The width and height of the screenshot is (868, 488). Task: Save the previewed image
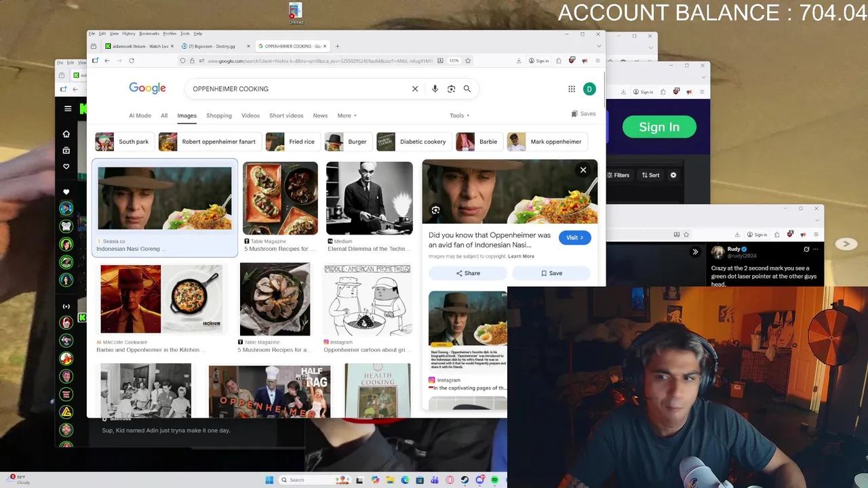(551, 273)
